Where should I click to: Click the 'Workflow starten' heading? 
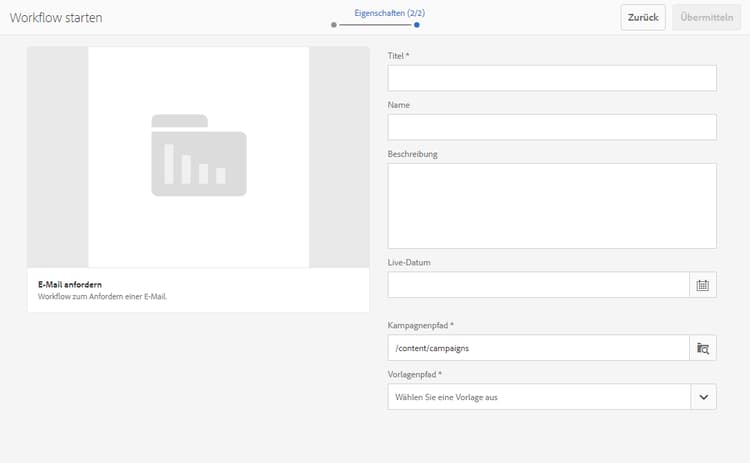point(56,18)
